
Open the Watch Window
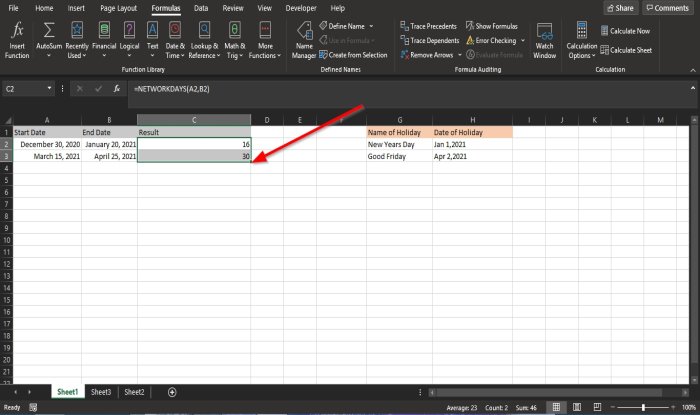pos(544,38)
